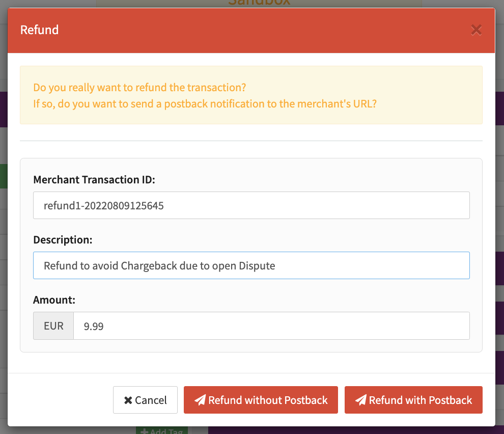
Task: Focus the Merchant Transaction ID field
Action: tap(251, 205)
